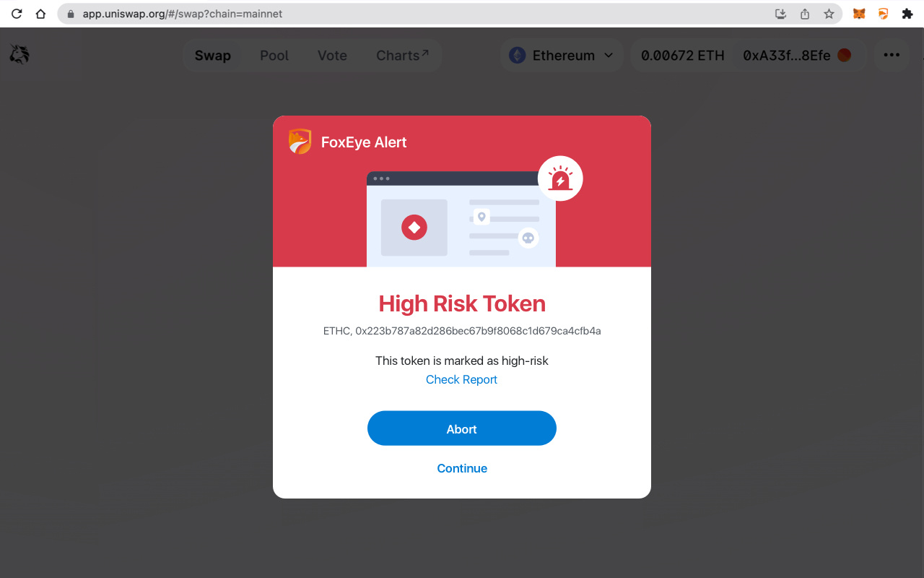Viewport: 924px width, 578px height.
Task: Select the Swap tab
Action: [x=212, y=56]
